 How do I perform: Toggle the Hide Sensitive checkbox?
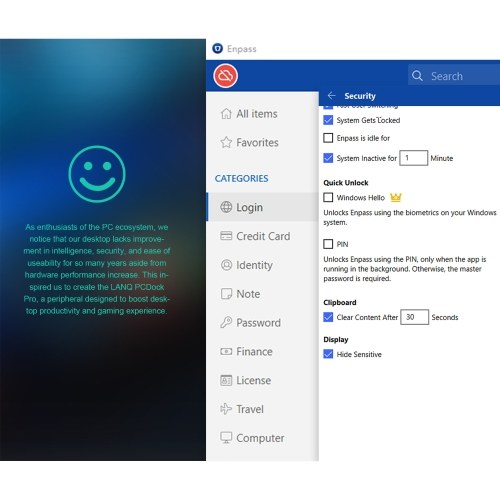(x=328, y=354)
